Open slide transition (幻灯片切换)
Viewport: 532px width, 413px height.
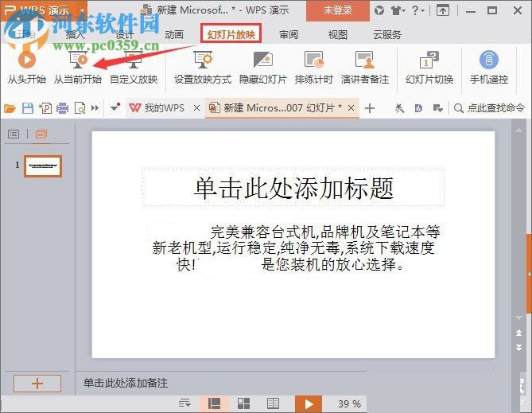pos(429,68)
